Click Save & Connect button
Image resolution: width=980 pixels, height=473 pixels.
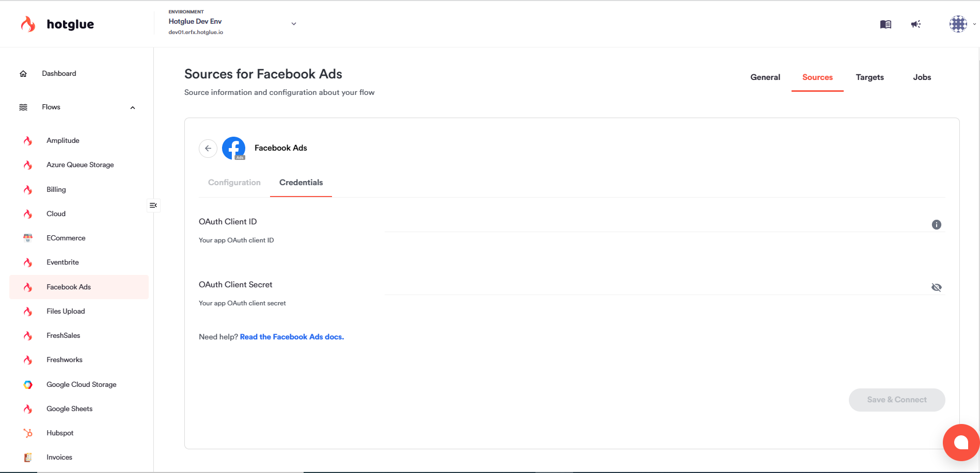[897, 400]
